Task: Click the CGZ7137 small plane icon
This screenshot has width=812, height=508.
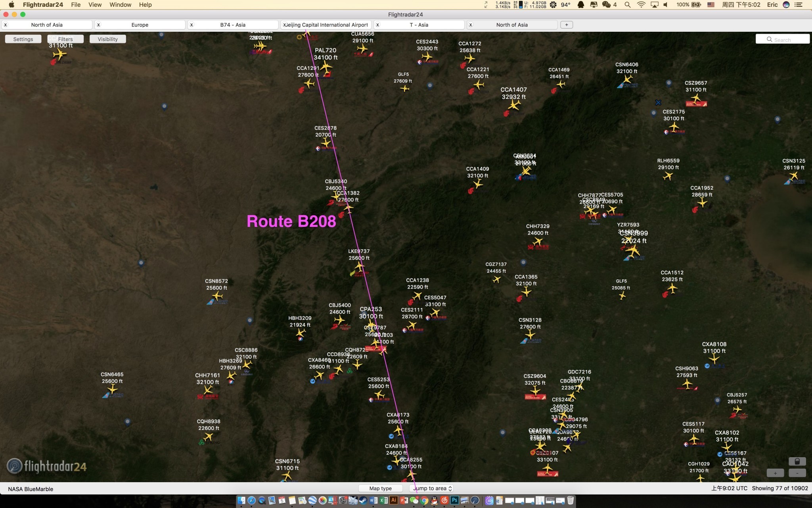Action: [496, 279]
